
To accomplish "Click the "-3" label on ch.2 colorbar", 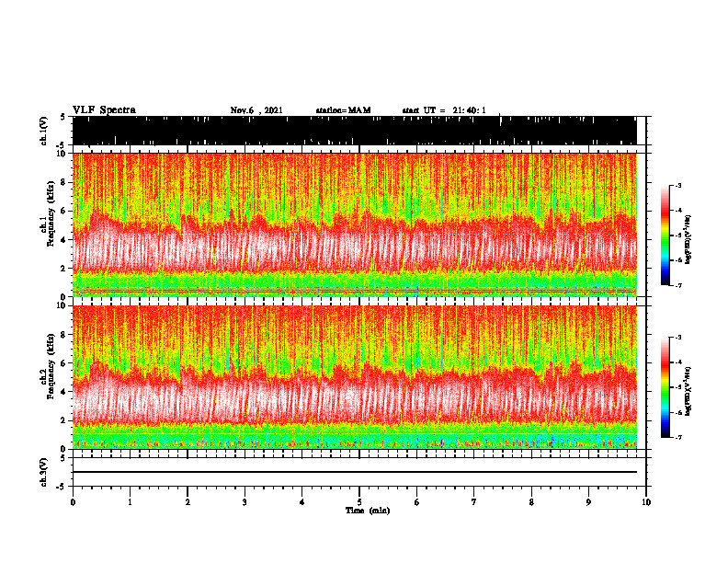I will (678, 338).
